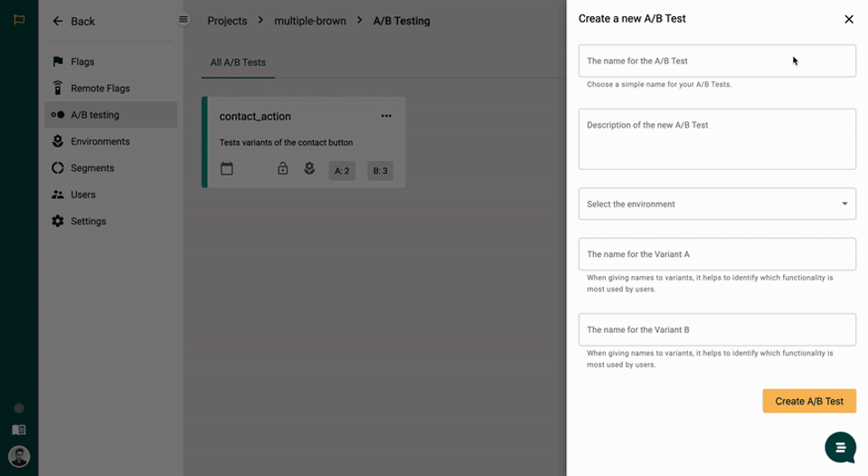Click the A/B Testing breadcrumb
Viewport: 868px width, 476px height.
pos(401,21)
